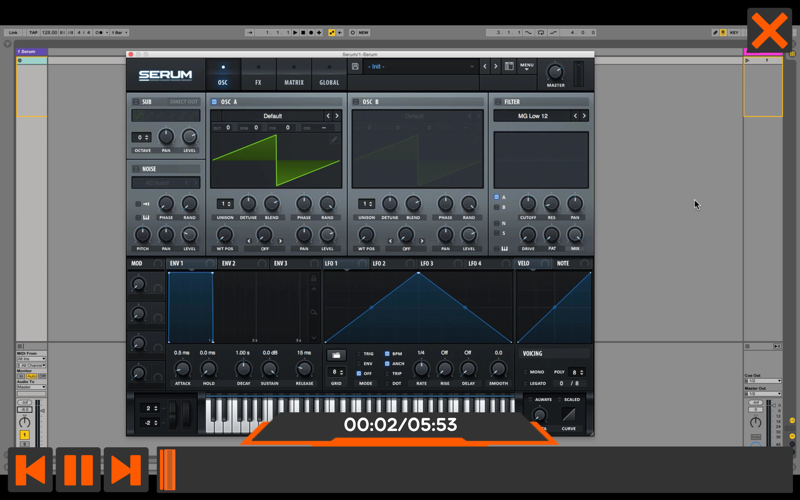The width and height of the screenshot is (800, 500).
Task: Select the LFO 3 tab
Action: tap(441, 263)
